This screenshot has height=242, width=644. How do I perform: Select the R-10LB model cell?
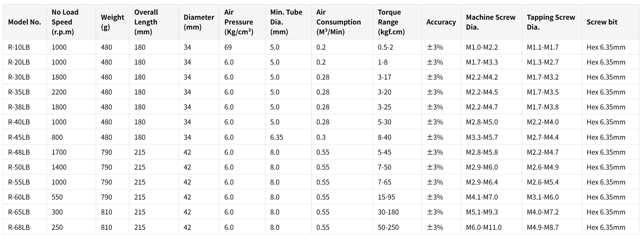[x=19, y=47]
